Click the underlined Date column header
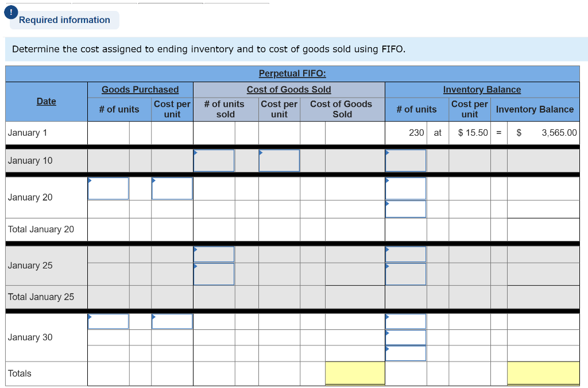This screenshot has width=588, height=388. tap(46, 101)
